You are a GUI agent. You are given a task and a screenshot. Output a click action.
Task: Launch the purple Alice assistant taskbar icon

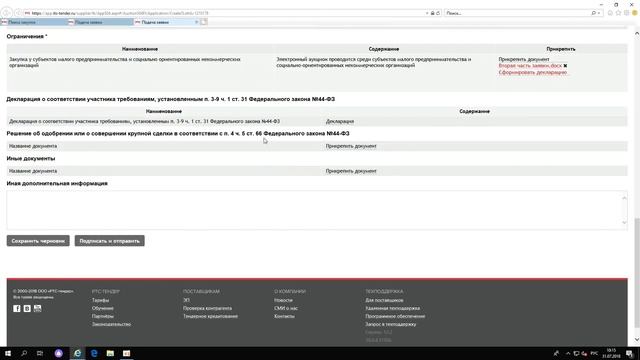59,353
